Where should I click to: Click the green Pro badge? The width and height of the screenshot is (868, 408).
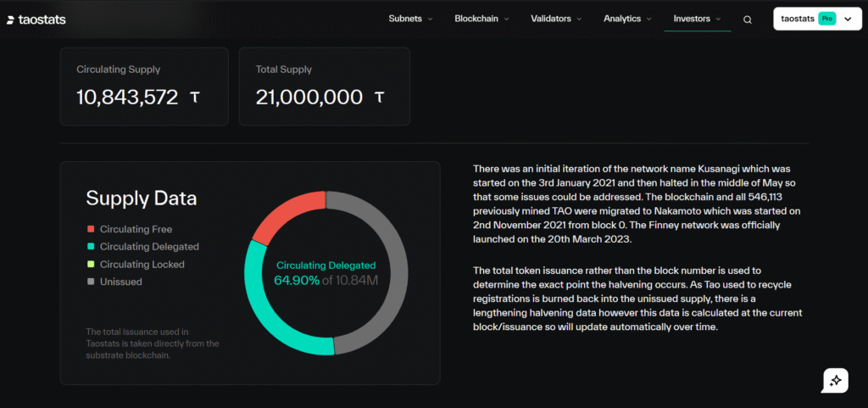tap(827, 19)
